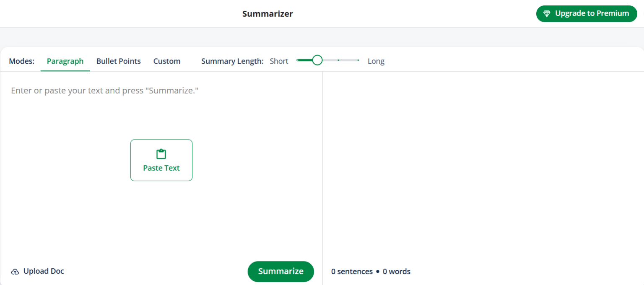Open the Custom summary mode
The height and width of the screenshot is (285, 644).
pos(166,61)
